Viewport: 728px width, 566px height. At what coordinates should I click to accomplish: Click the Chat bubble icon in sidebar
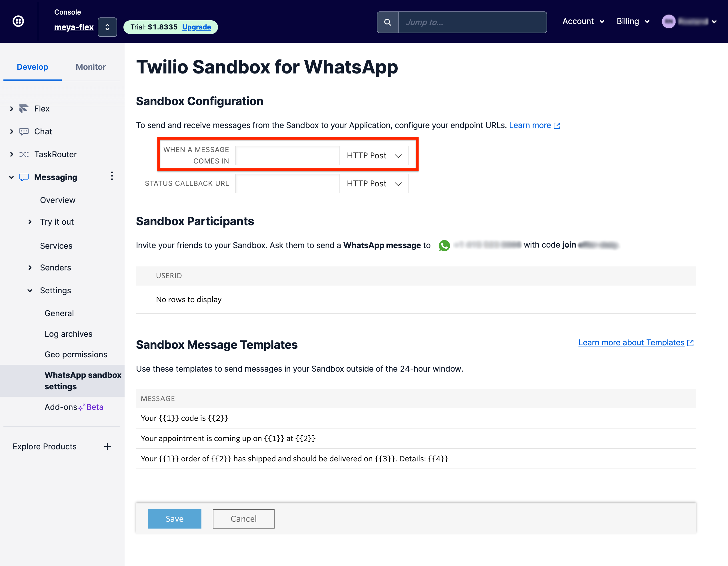click(x=24, y=131)
